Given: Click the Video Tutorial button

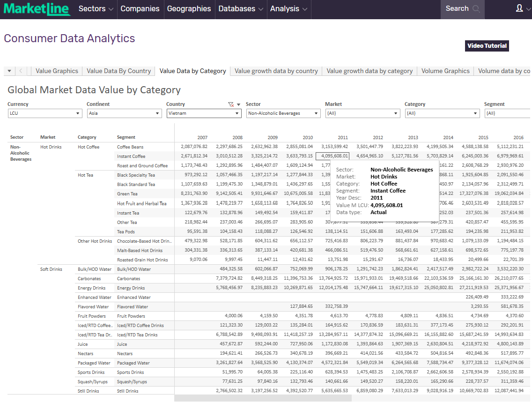Looking at the screenshot, I should (x=487, y=46).
